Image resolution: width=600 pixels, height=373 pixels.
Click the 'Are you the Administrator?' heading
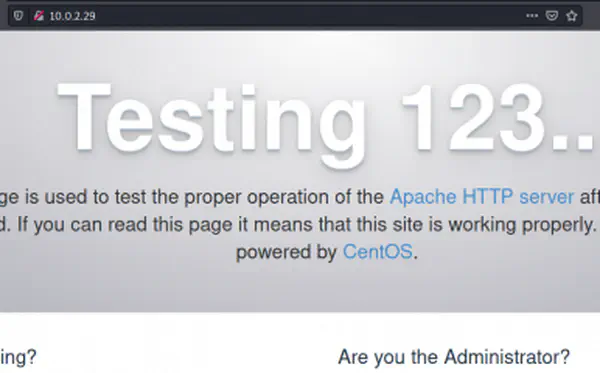click(x=454, y=357)
